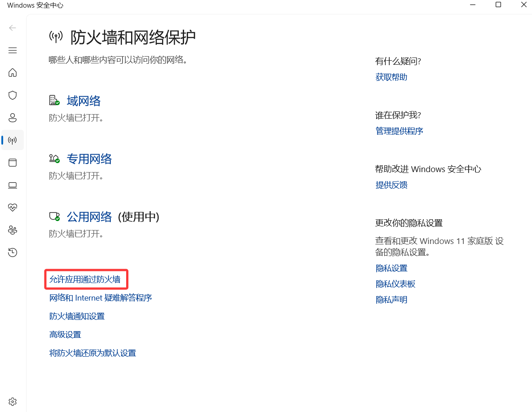The height and width of the screenshot is (412, 532).
Task: Open 公用网络 settings
Action: pos(89,217)
